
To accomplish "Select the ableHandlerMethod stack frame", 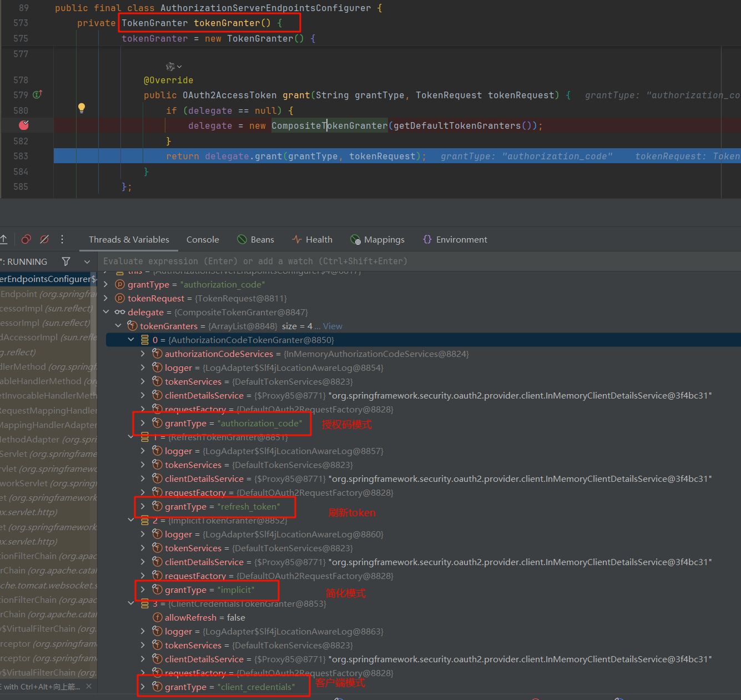I will point(48,381).
